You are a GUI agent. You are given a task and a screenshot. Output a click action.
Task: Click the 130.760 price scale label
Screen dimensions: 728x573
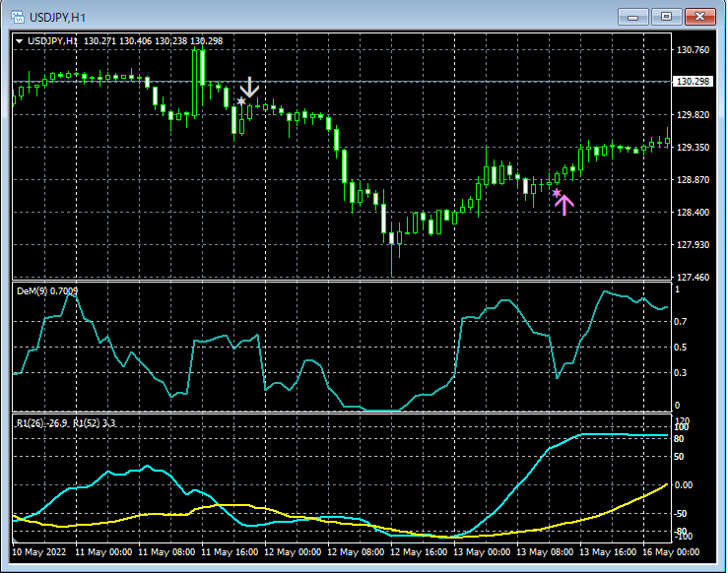tap(693, 49)
